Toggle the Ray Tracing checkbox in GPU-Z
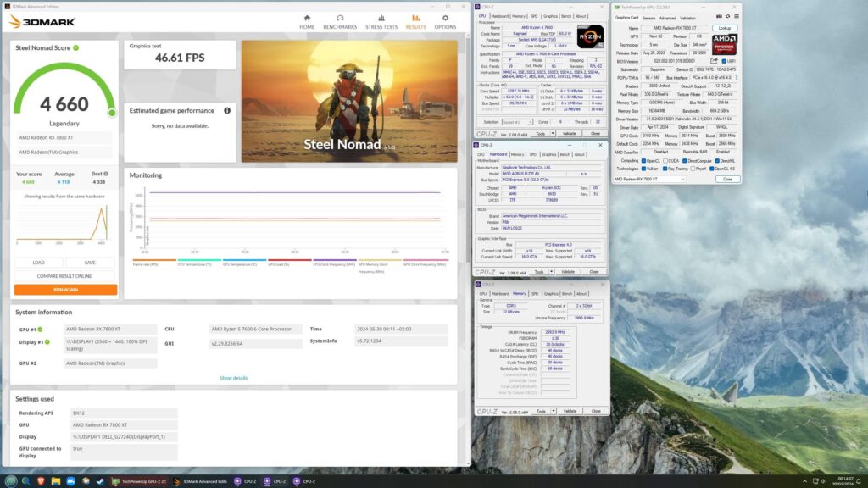Image resolution: width=868 pixels, height=488 pixels. pyautogui.click(x=665, y=169)
